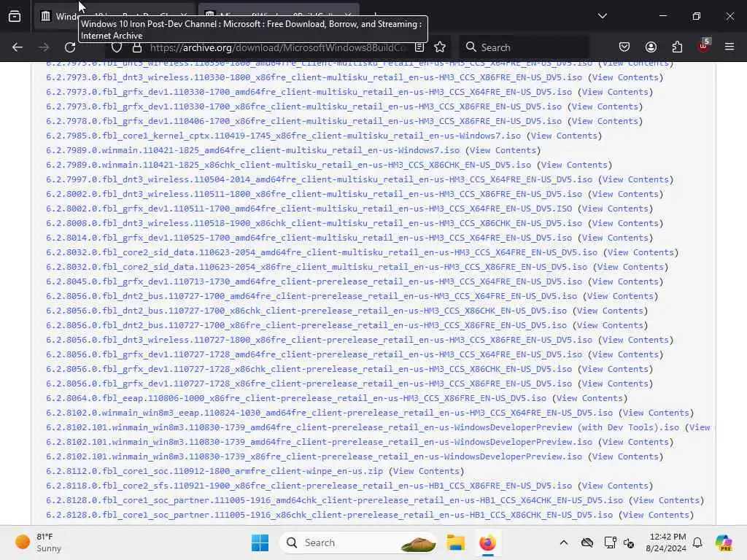Download 6.2.8032.0 fbl_core2_sid_data amd64fre iso

point(322,252)
